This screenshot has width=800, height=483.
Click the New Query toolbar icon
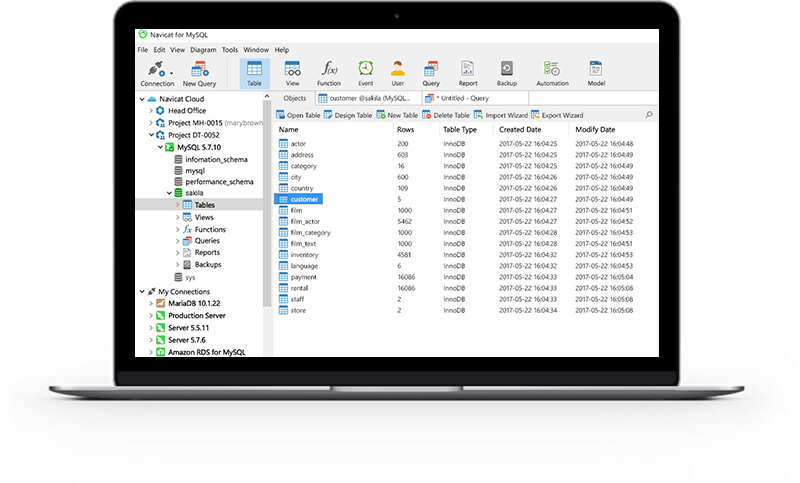tap(199, 69)
